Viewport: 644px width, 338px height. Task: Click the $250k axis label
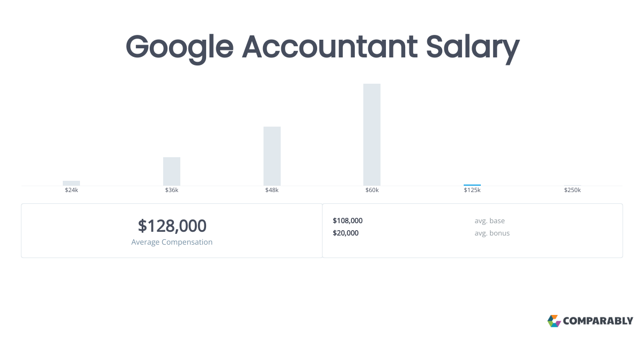(x=572, y=190)
